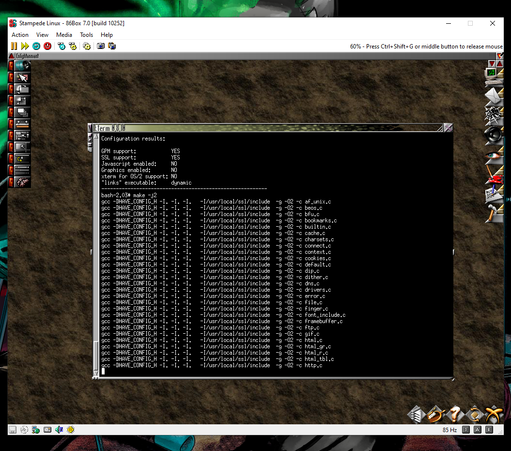Screen dimensions: 511x451
Task: Click the red down arrow on the right dock
Action: click(x=491, y=63)
